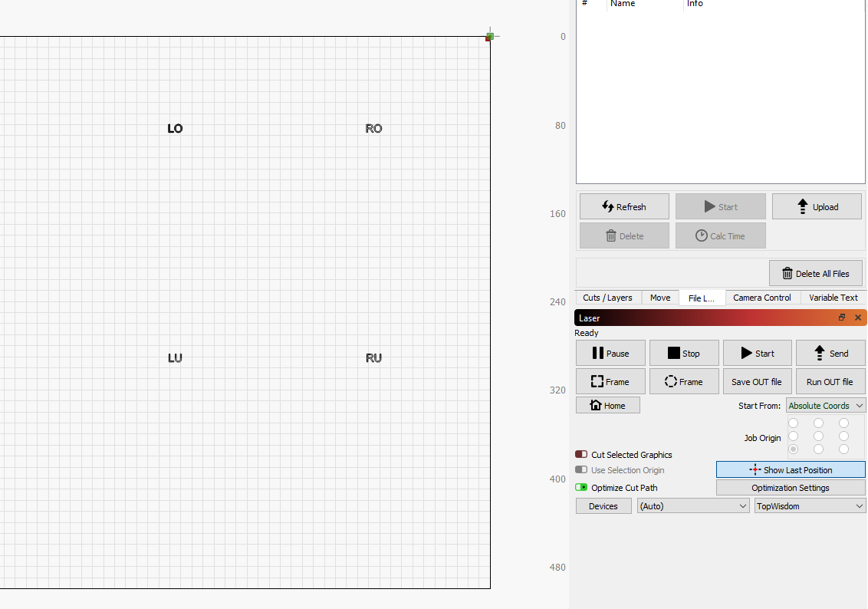Screen dimensions: 868x609
Task: Select the RO text on canvas
Action: coord(373,128)
